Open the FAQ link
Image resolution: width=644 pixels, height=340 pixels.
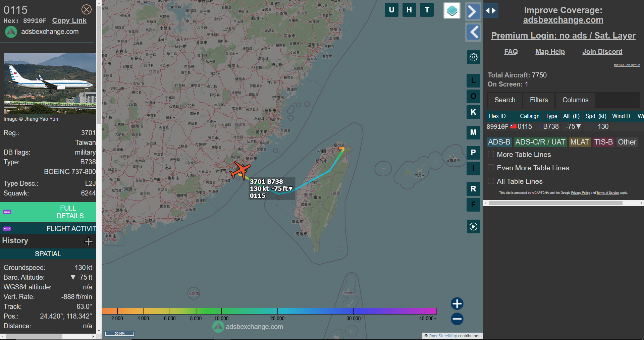tap(511, 52)
